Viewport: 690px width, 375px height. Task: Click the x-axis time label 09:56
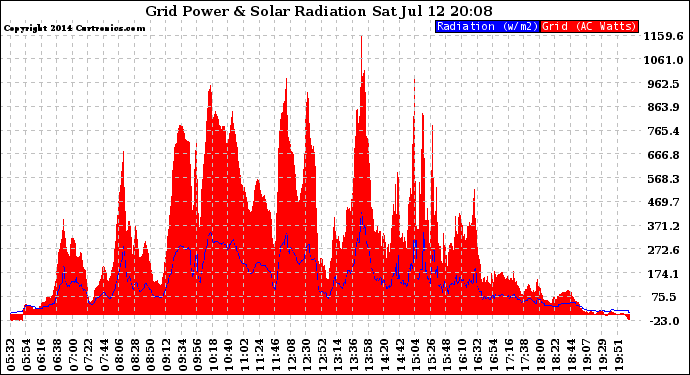click(x=196, y=354)
